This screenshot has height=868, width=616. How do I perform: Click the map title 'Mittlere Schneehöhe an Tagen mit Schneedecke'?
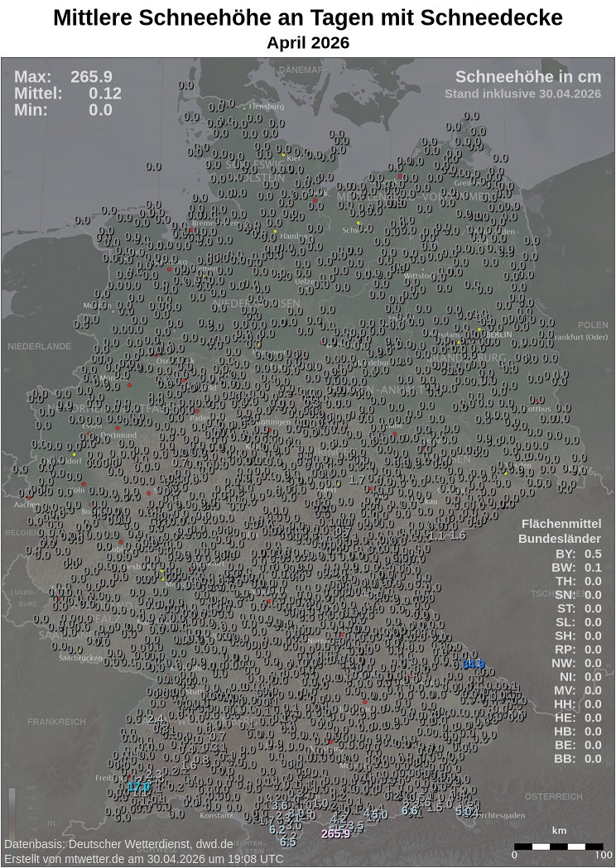click(308, 18)
